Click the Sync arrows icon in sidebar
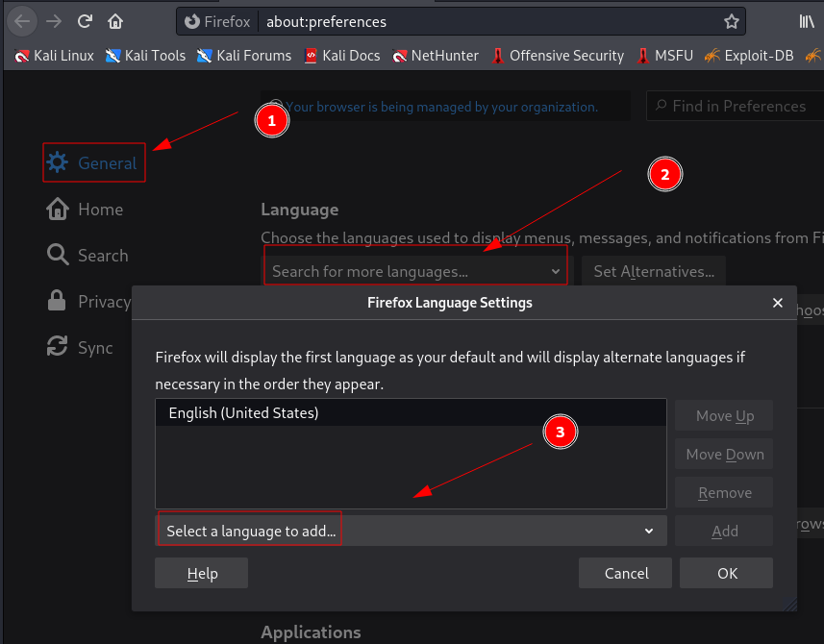Viewport: 824px width, 644px height. click(58, 348)
